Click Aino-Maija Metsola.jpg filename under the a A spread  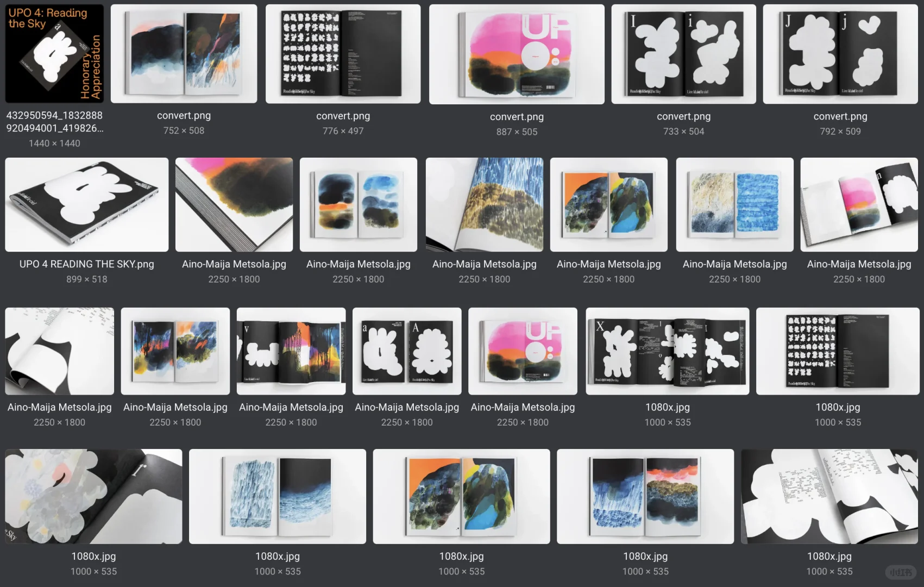(407, 407)
